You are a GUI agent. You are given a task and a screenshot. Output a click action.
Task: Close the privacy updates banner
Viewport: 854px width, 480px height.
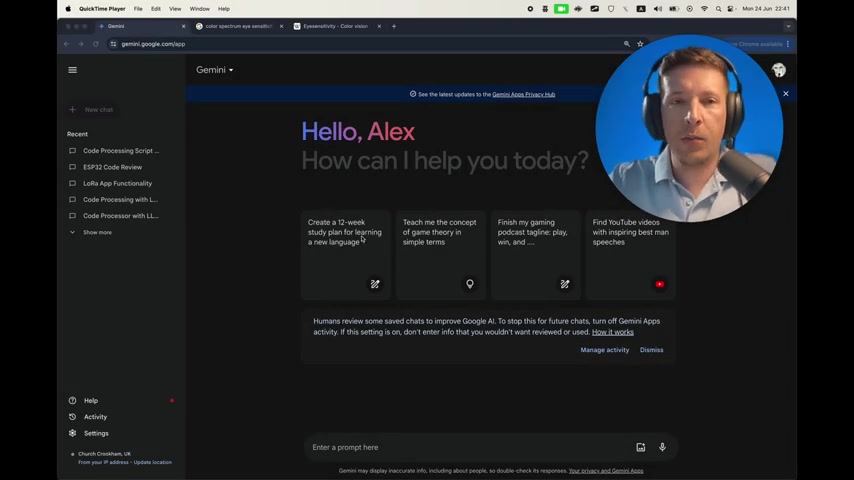point(785,94)
